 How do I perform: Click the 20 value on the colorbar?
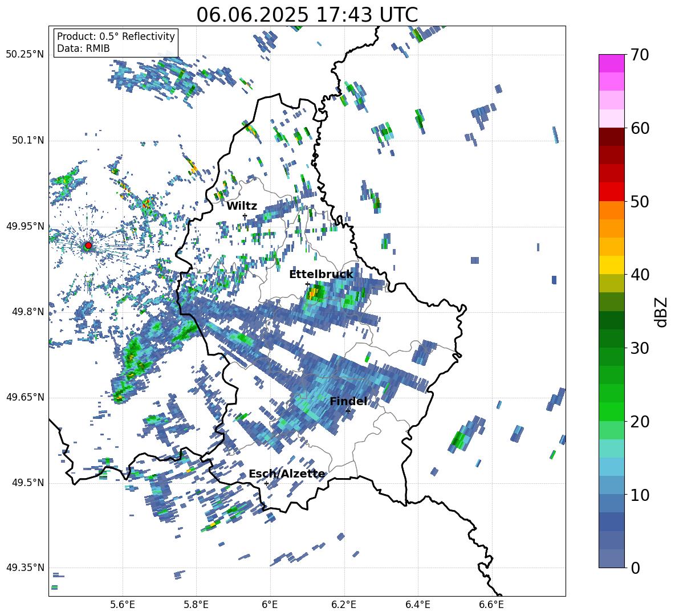(x=640, y=422)
